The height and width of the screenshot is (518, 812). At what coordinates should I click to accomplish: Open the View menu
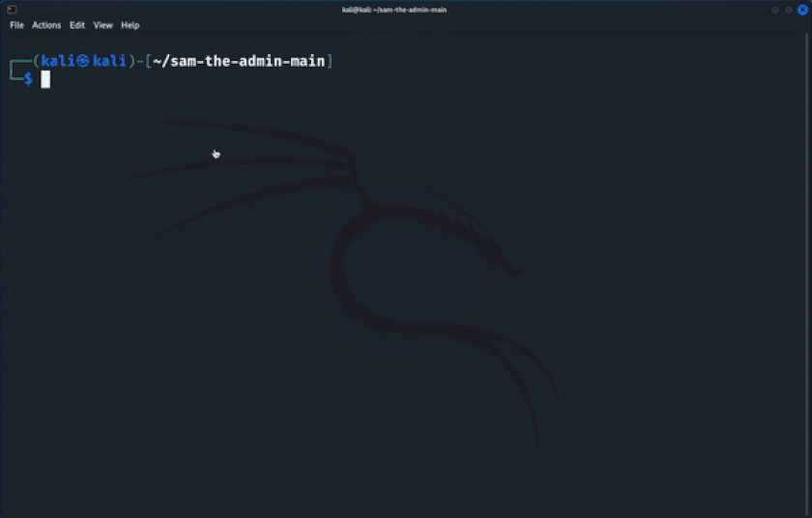(x=103, y=25)
